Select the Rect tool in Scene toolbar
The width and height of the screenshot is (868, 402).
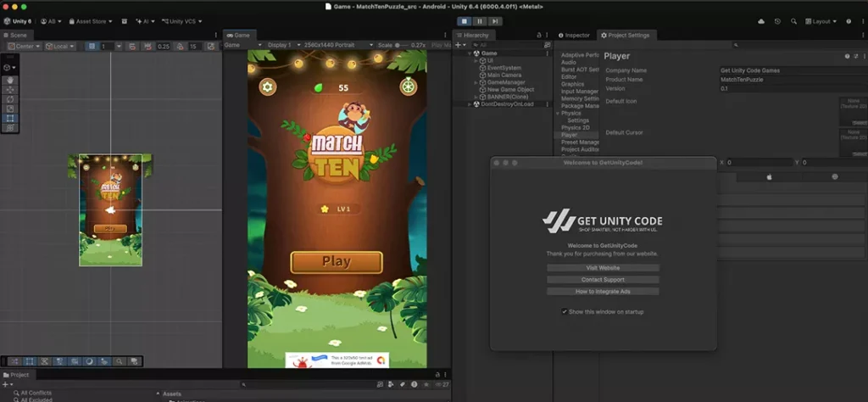coord(10,118)
